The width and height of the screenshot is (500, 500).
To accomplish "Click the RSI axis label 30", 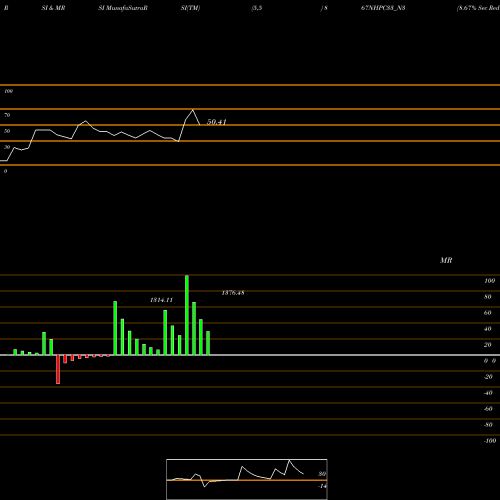I will pos(7,147).
